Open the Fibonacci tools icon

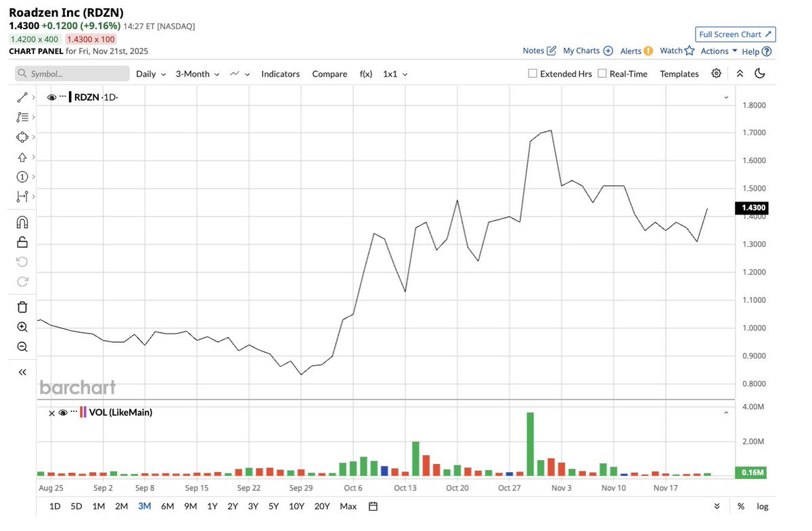(22, 117)
